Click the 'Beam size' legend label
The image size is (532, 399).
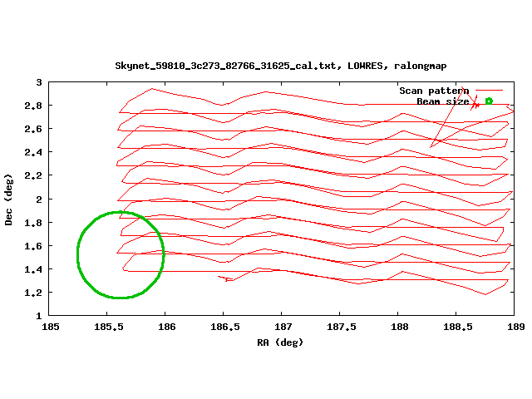[443, 101]
